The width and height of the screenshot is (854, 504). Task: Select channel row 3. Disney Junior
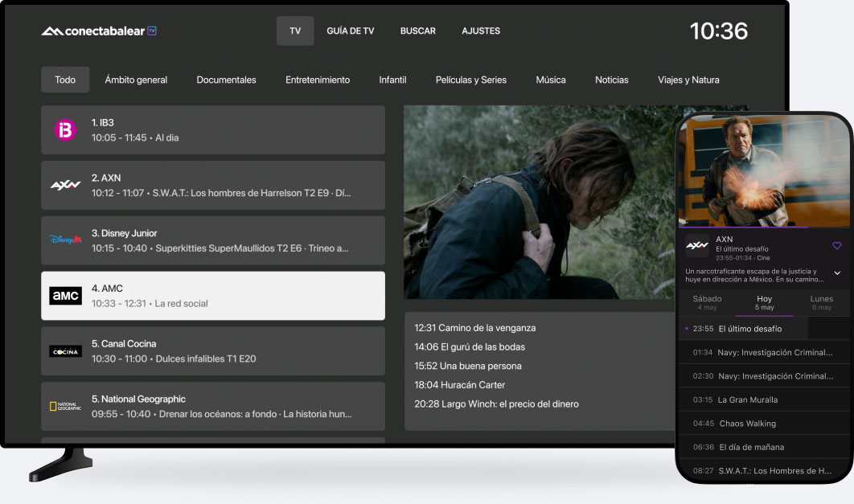(213, 240)
